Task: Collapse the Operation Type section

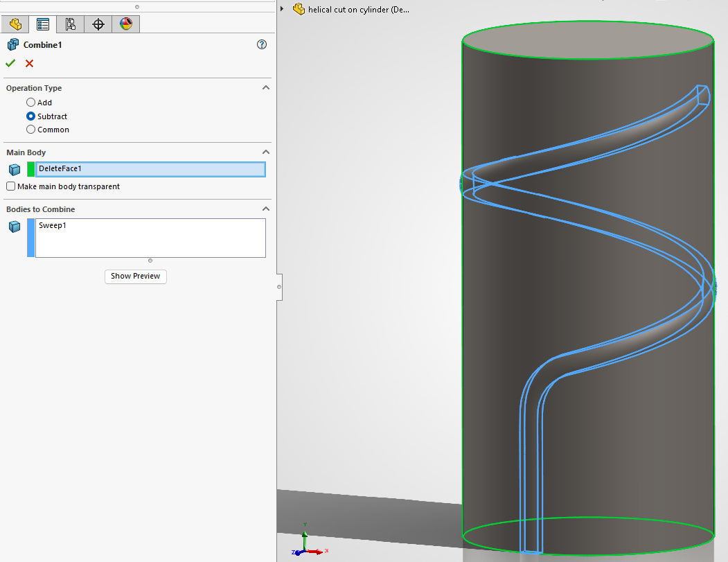Action: (266, 88)
